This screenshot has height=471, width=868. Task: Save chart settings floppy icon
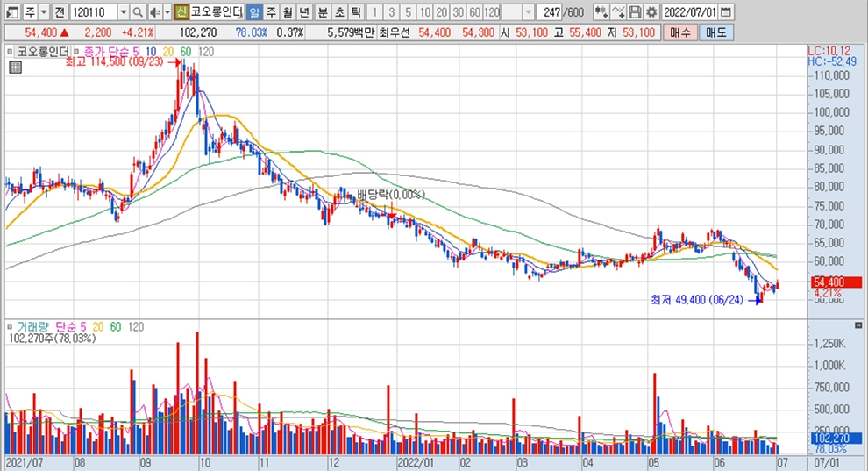coord(636,11)
